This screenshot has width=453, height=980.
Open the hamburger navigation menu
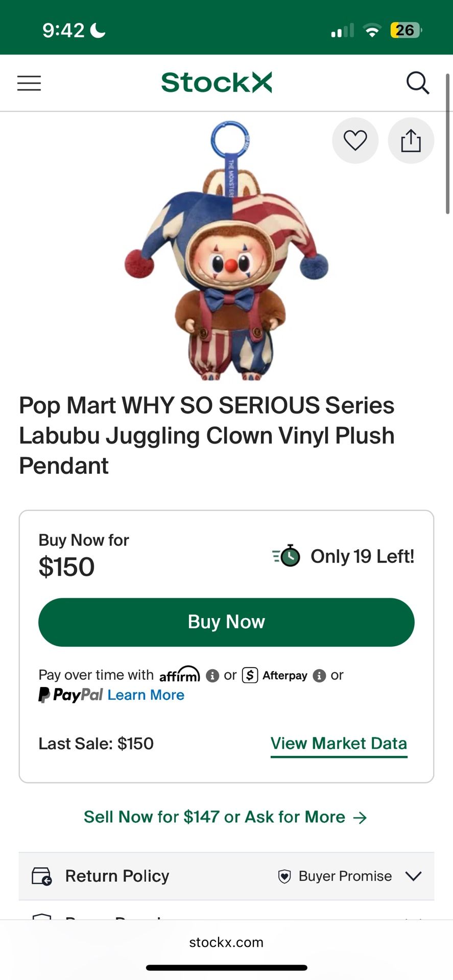click(x=29, y=83)
